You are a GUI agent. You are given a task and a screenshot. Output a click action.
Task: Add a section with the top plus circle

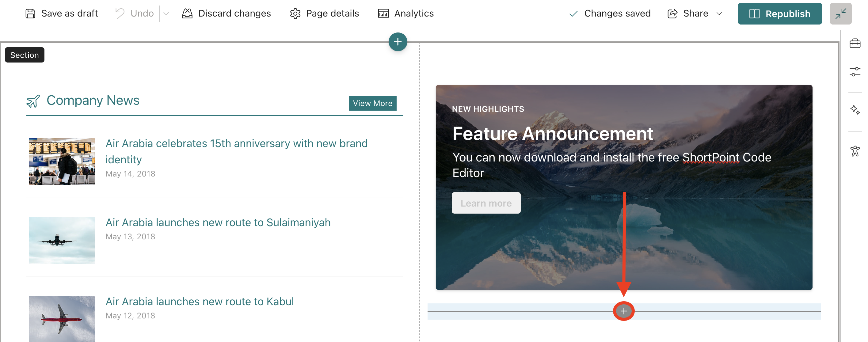pyautogui.click(x=398, y=42)
